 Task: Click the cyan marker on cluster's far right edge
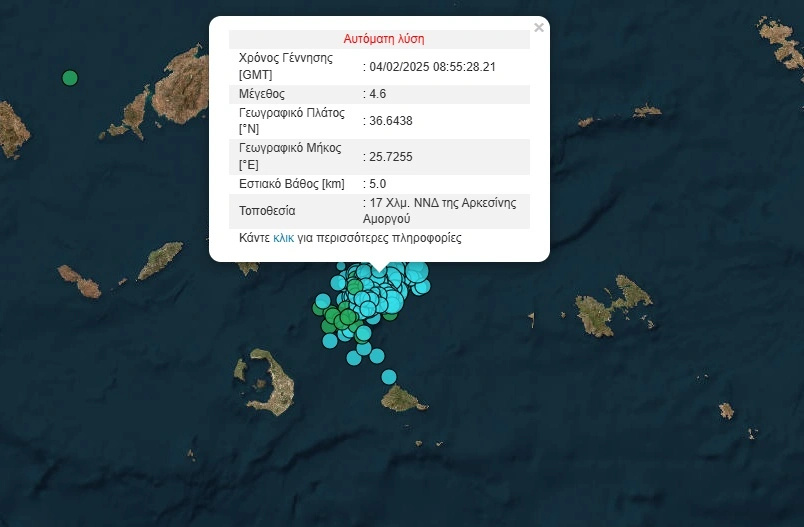(423, 287)
